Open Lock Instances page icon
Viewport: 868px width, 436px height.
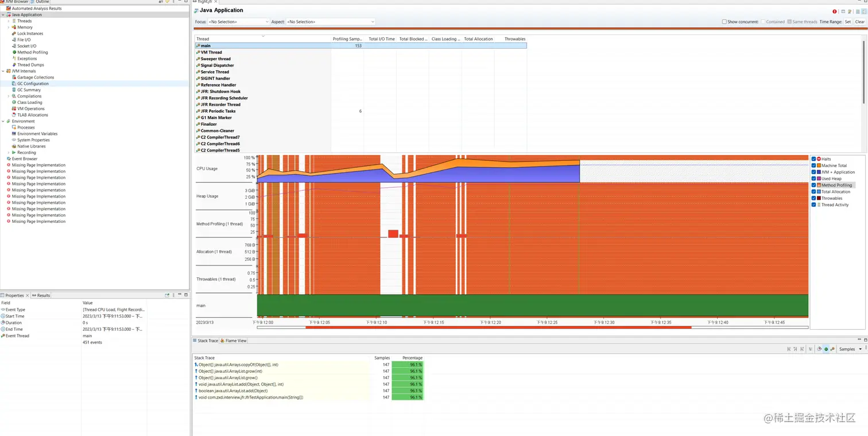point(14,33)
